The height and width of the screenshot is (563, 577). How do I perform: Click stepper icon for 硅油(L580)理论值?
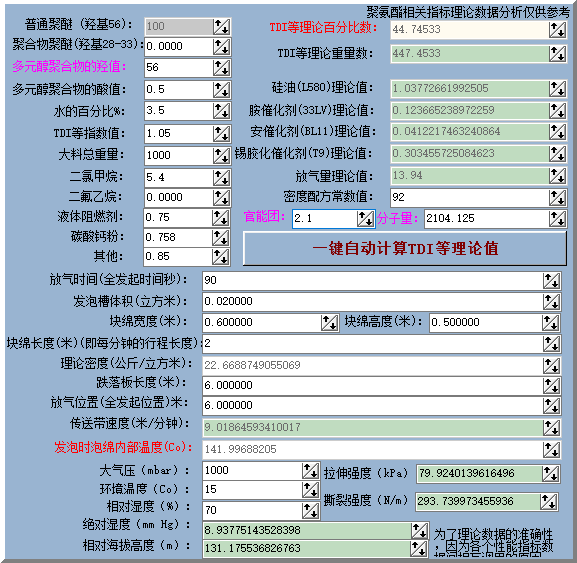click(557, 89)
